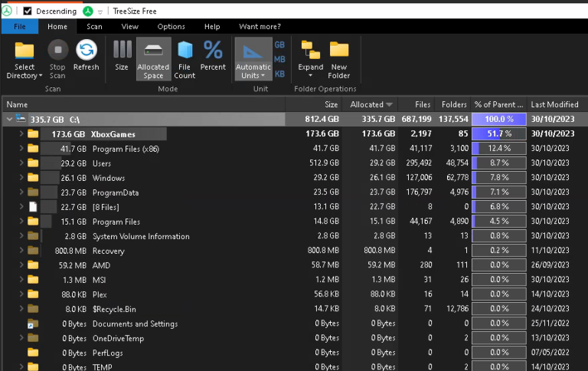The width and height of the screenshot is (588, 371).
Task: Click the AMD folder icon
Action: point(33,265)
